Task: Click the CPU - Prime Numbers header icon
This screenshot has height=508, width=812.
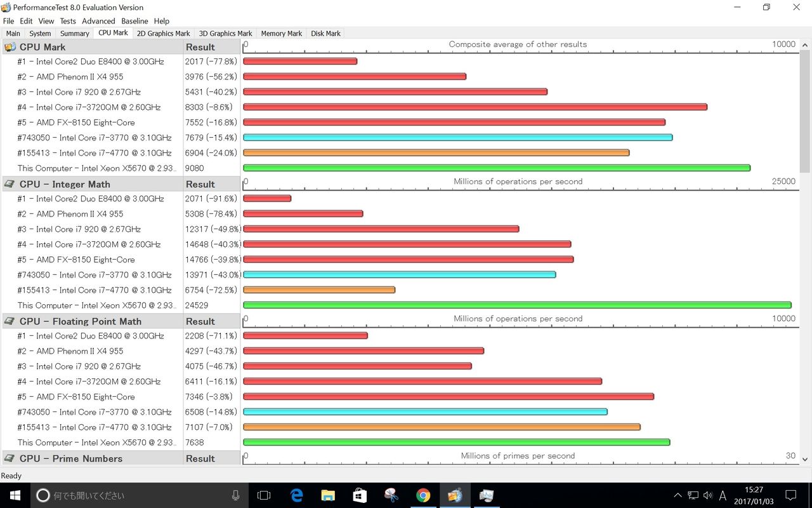Action: [x=9, y=458]
